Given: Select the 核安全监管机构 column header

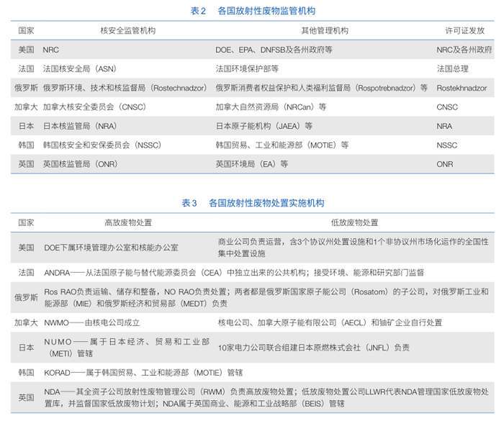Looking at the screenshot, I should click(x=127, y=32).
